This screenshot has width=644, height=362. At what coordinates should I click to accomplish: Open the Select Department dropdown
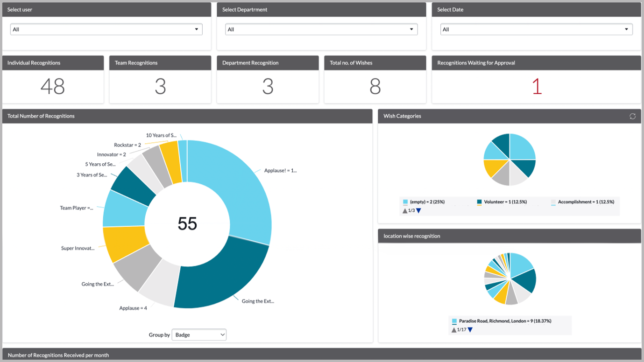(x=321, y=29)
